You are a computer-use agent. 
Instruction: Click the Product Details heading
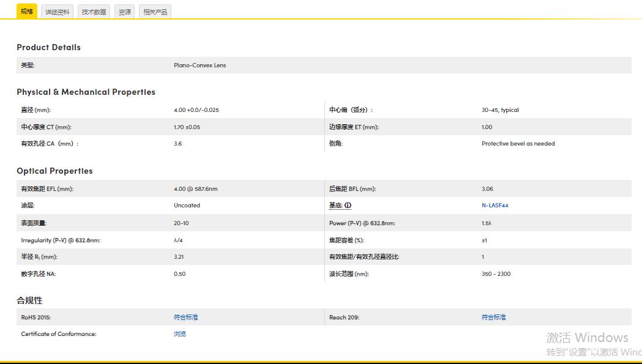pos(48,47)
